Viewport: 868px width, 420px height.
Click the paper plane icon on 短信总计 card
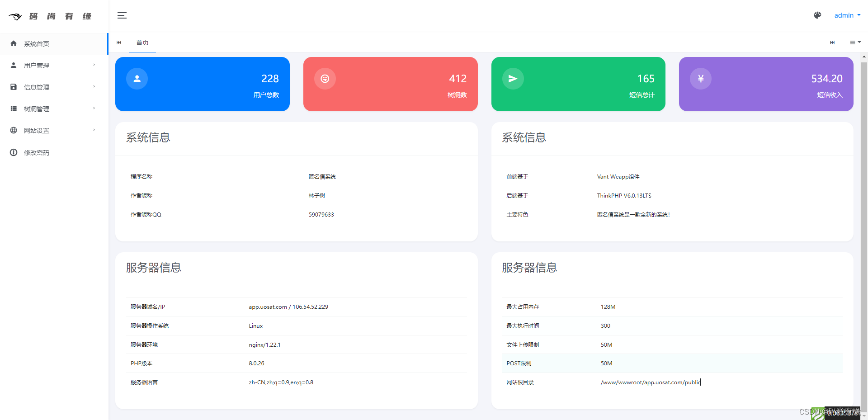513,79
